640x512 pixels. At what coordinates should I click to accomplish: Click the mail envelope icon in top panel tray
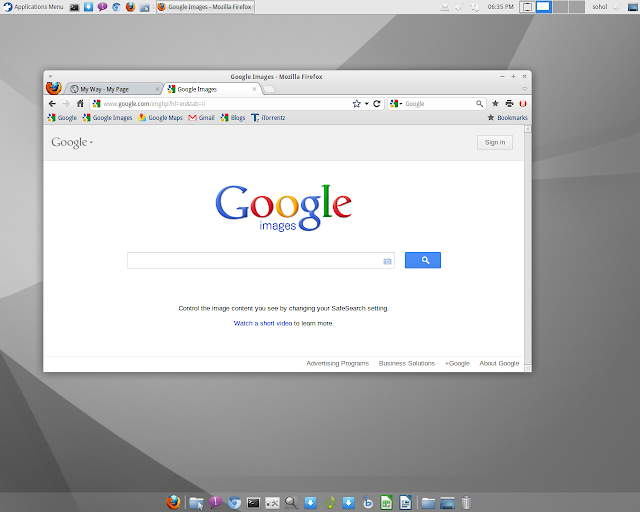(x=445, y=7)
